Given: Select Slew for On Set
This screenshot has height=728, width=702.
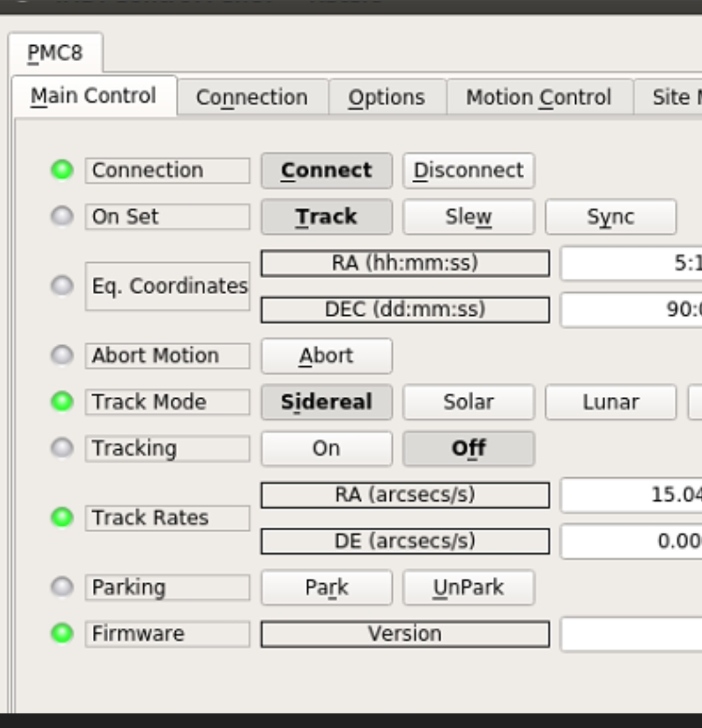Looking at the screenshot, I should pyautogui.click(x=469, y=217).
